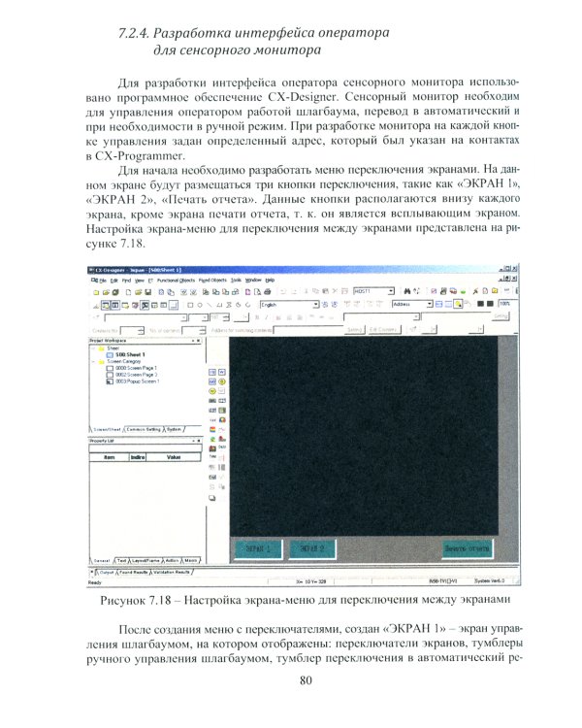Viewport: 582px width, 728px height.
Task: Open the Window menu
Action: click(x=253, y=281)
